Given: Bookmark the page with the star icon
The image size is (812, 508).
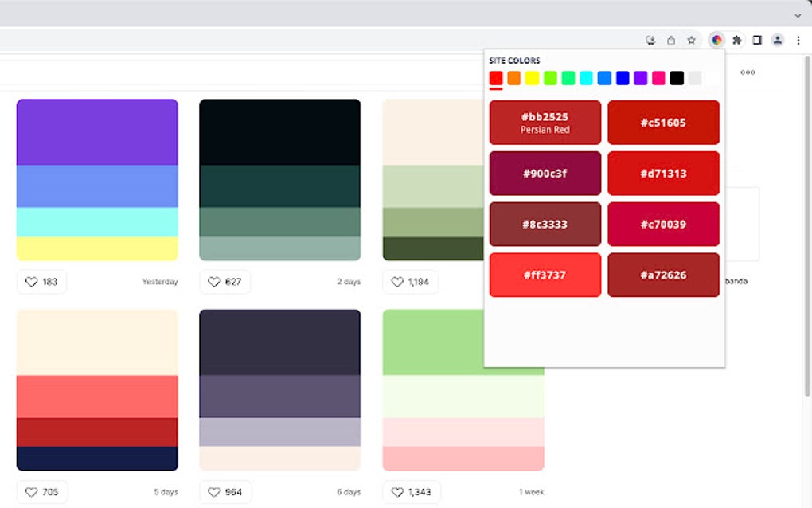Looking at the screenshot, I should 692,39.
